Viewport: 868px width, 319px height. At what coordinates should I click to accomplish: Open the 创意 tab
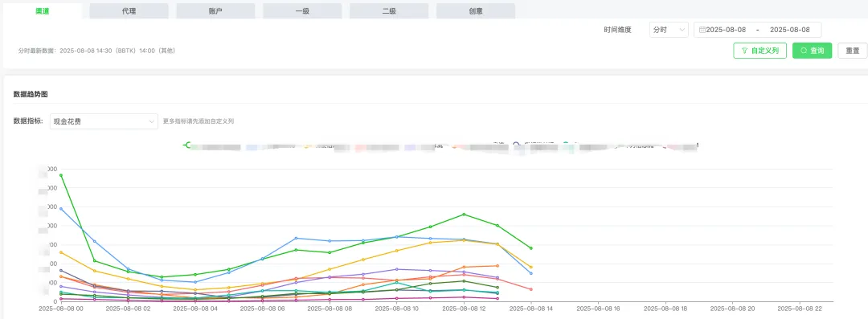point(476,11)
